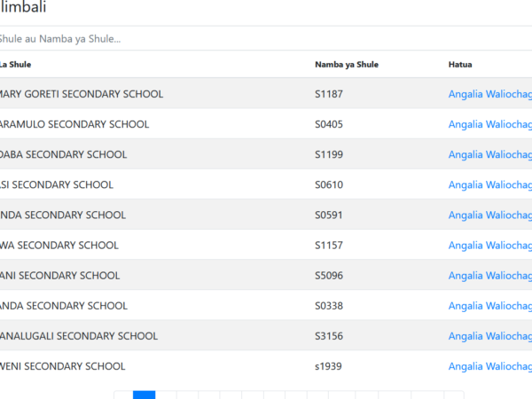Open Angalia Waliochaguliwa link for S0405
532x399 pixels.
pyautogui.click(x=490, y=124)
